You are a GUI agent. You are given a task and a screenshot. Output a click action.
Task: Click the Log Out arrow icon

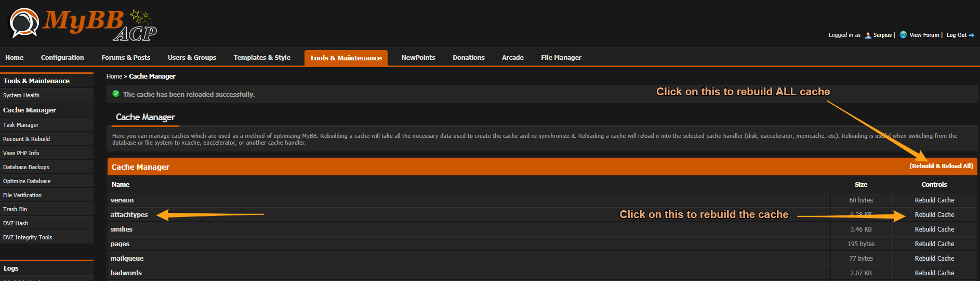pos(972,35)
